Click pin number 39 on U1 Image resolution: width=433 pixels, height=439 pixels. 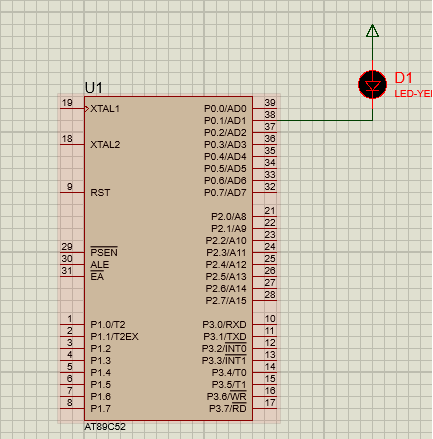(270, 103)
